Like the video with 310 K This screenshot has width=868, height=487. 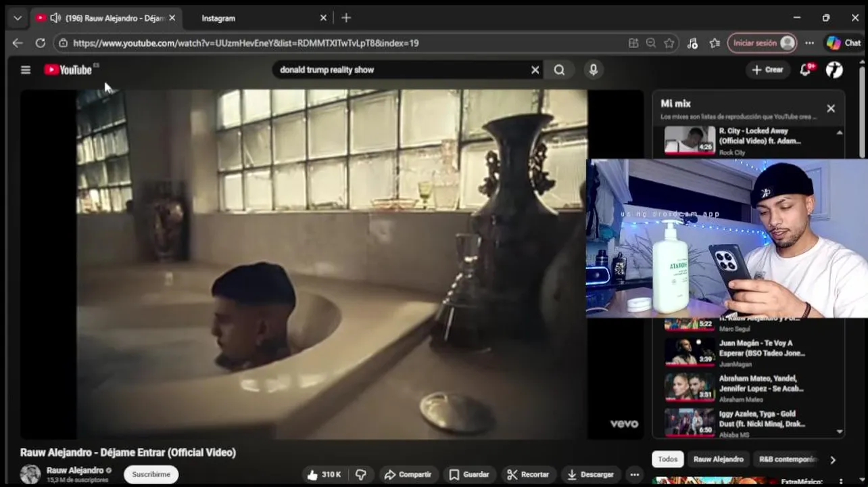[x=323, y=475]
